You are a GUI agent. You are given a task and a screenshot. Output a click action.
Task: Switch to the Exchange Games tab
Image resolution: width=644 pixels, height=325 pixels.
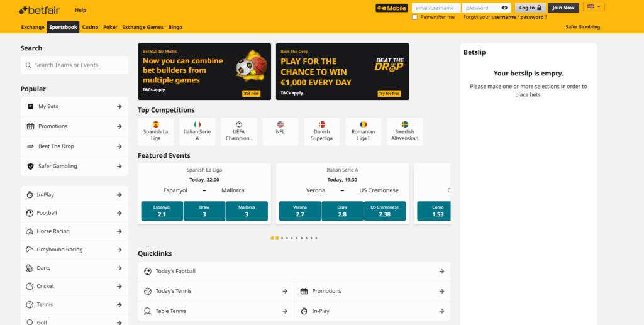tap(143, 27)
